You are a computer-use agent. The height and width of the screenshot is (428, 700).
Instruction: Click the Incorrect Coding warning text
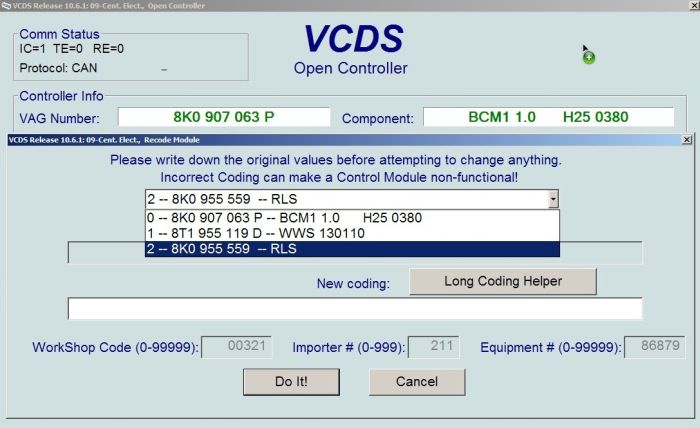click(339, 177)
